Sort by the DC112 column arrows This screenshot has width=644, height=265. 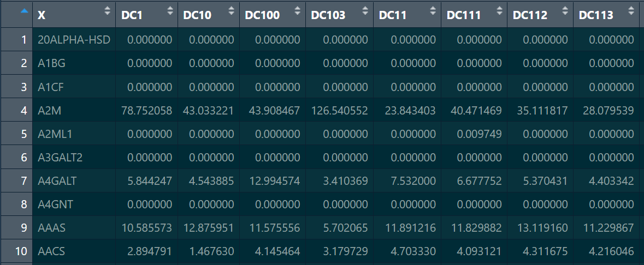tap(565, 11)
